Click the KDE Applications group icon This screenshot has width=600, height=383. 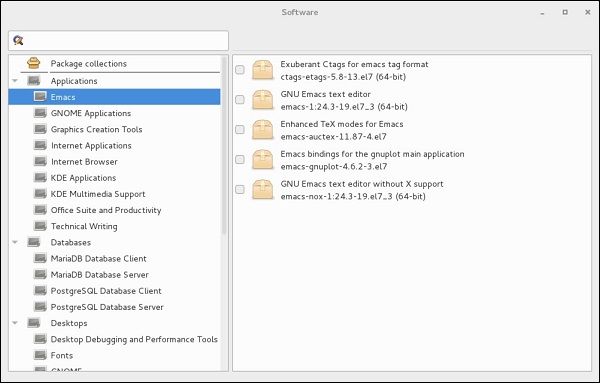pos(40,178)
